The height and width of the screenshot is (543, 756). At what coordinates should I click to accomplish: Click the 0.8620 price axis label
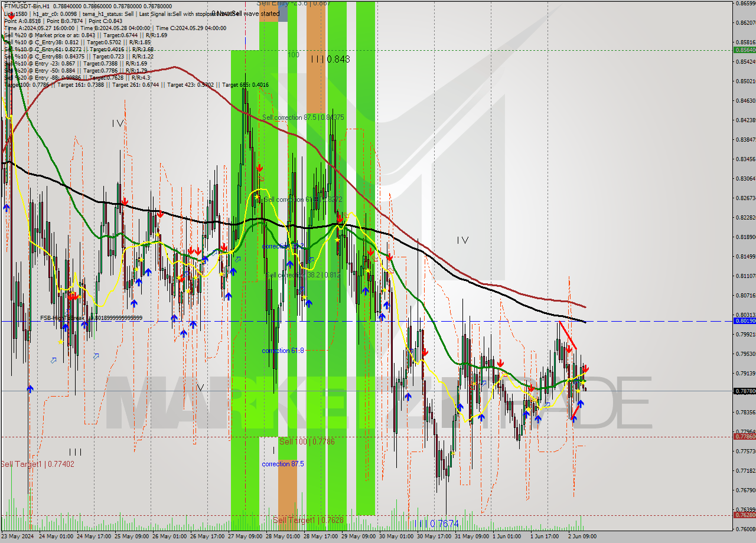point(745,22)
